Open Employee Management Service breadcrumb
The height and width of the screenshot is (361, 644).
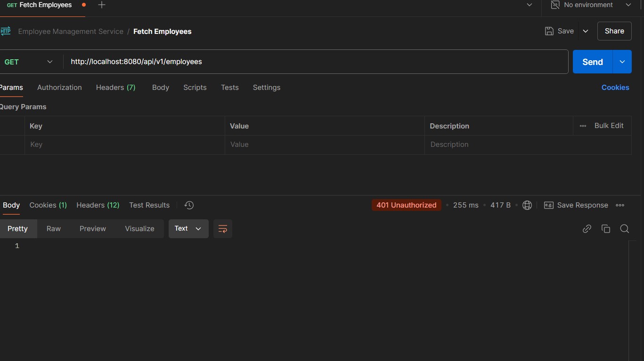[71, 32]
